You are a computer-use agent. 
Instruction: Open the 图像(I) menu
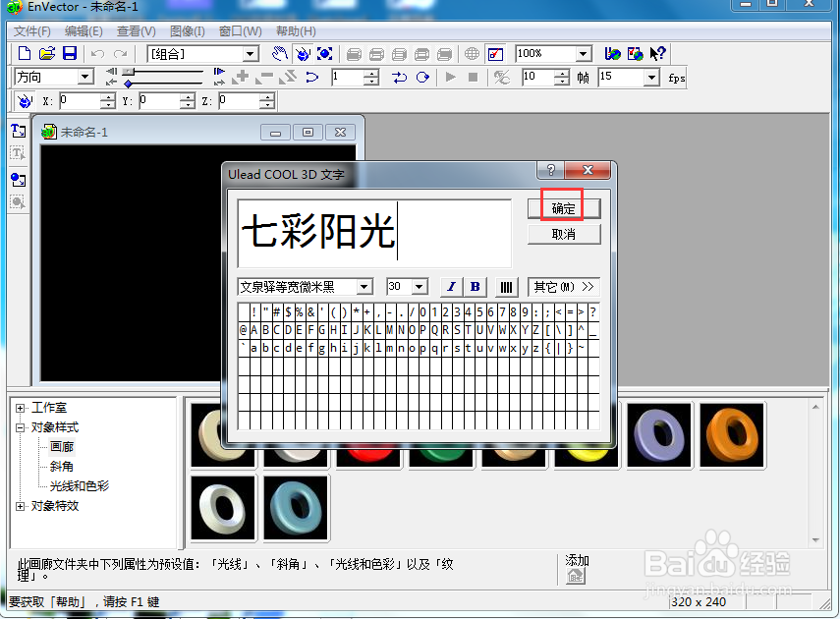tap(187, 31)
